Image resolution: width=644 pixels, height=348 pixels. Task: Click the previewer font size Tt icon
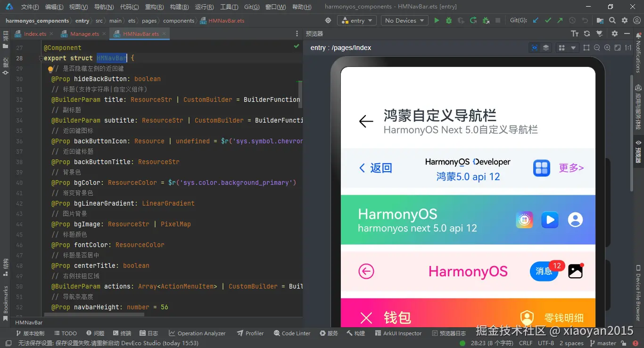[575, 33]
